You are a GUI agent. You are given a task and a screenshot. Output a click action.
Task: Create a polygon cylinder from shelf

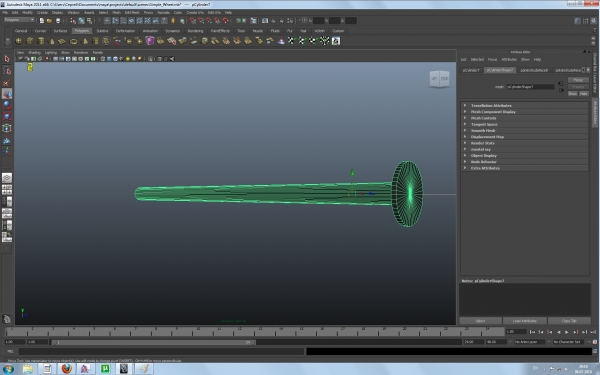point(41,41)
